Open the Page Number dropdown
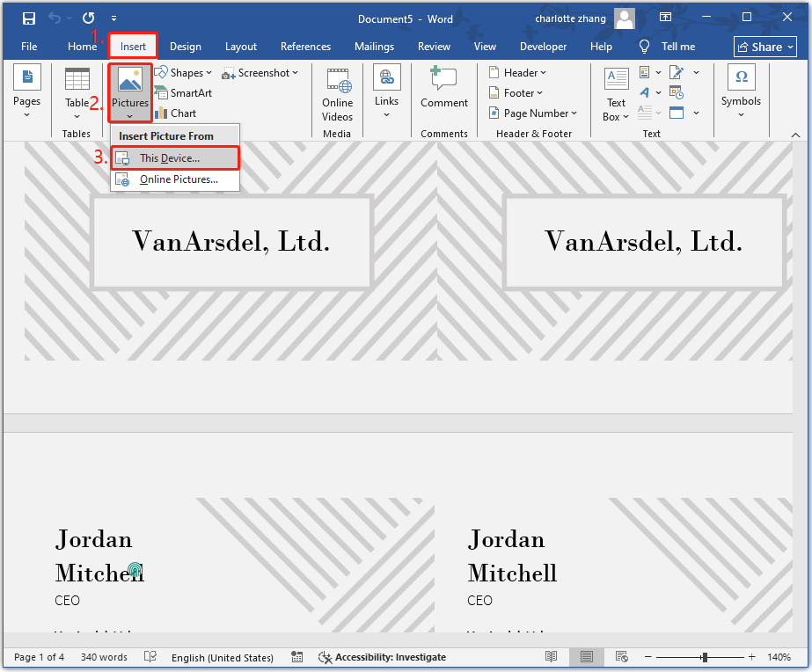 (x=533, y=113)
